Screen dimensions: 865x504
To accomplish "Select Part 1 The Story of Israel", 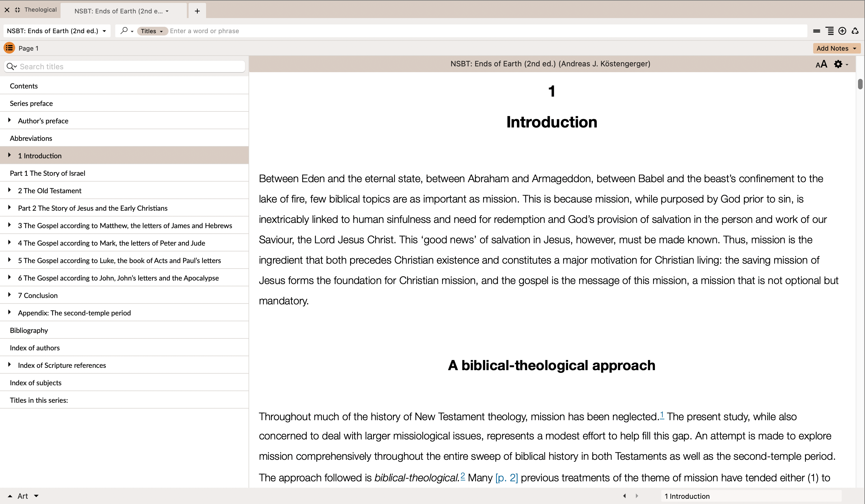I will (124, 173).
